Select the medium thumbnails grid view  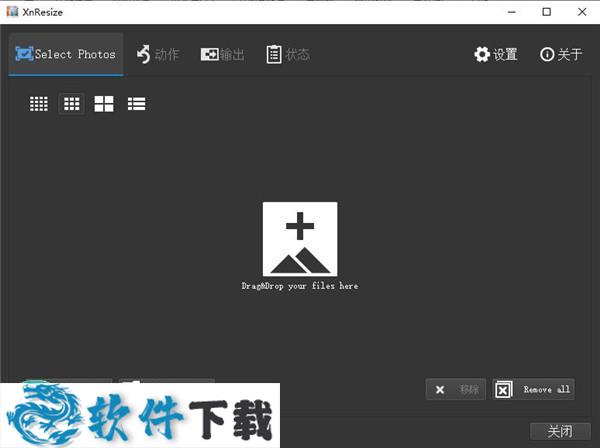click(72, 104)
